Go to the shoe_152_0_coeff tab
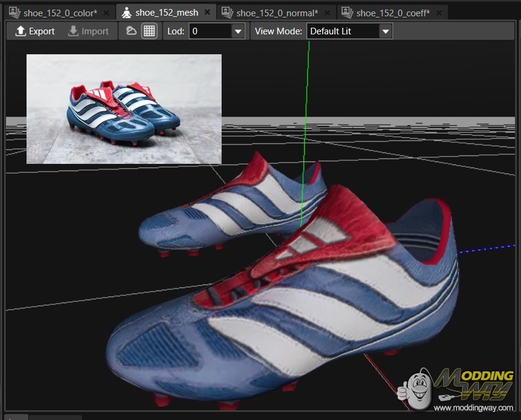The height and width of the screenshot is (420, 521). 393,13
